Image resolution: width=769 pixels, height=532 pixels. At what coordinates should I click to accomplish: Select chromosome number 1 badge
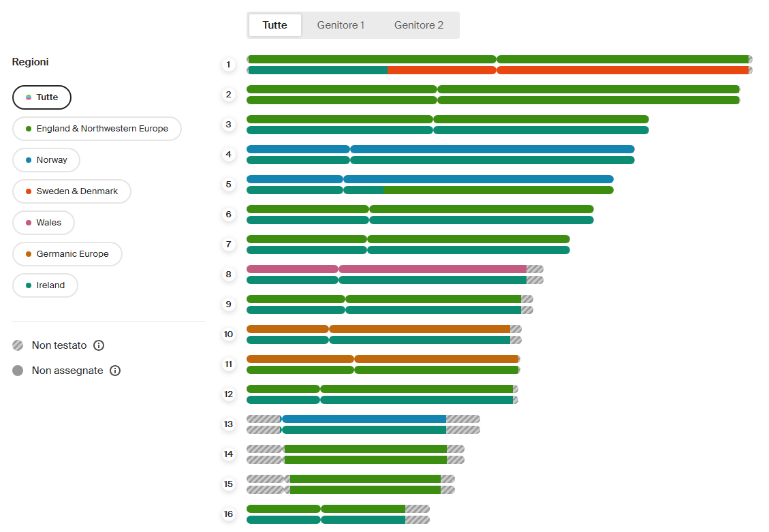pos(229,65)
